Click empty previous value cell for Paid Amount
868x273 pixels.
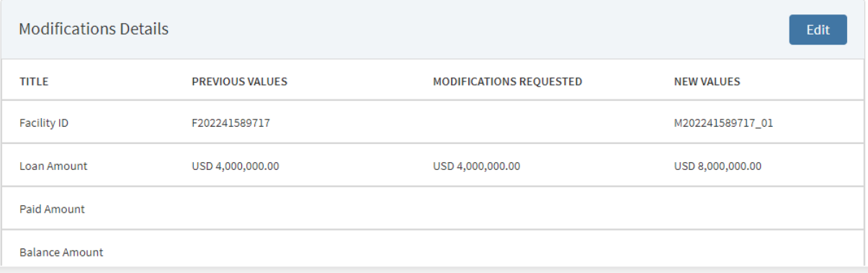pos(303,209)
